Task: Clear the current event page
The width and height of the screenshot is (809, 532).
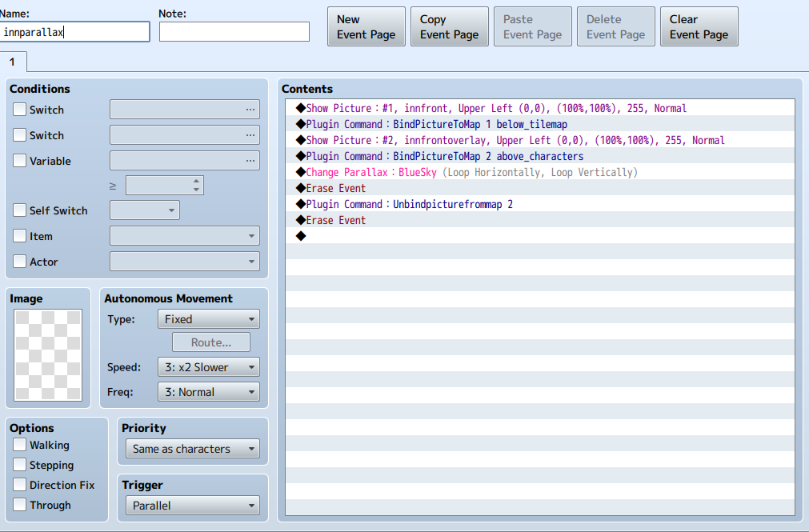Action: coord(699,27)
